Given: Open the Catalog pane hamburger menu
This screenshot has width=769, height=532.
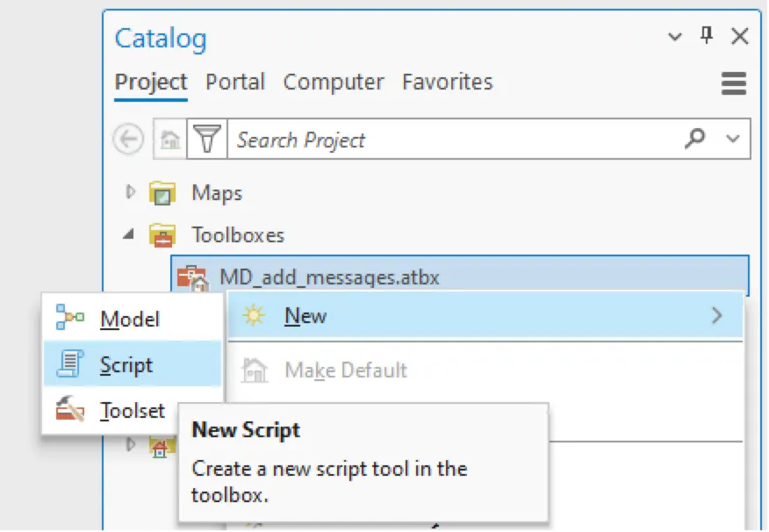Looking at the screenshot, I should [734, 83].
